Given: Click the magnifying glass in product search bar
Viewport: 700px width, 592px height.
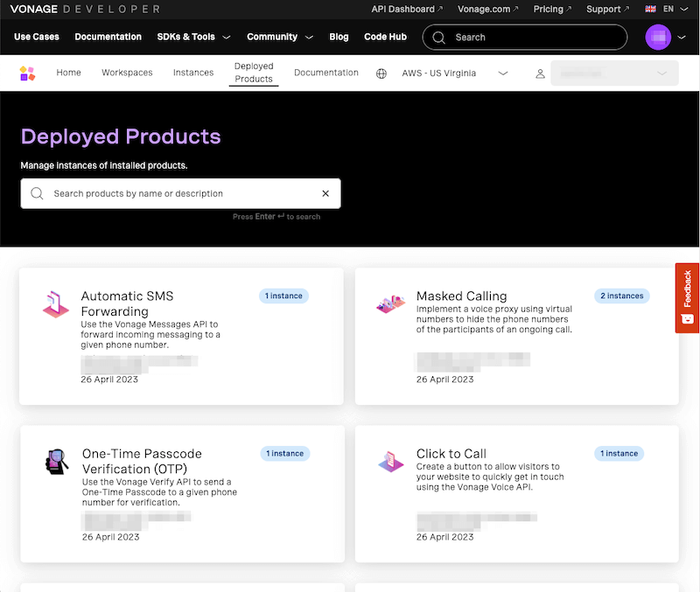Looking at the screenshot, I should coord(37,193).
